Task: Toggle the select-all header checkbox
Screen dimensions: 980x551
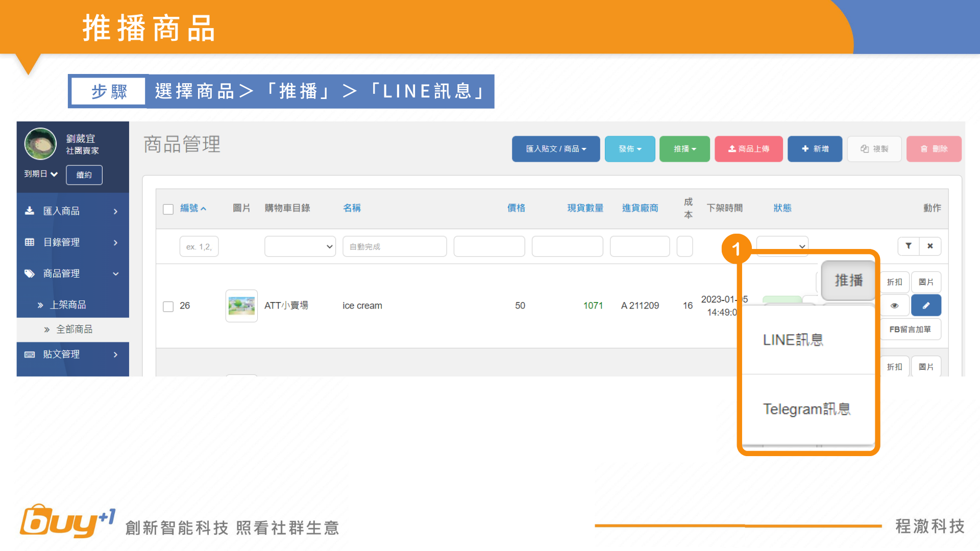Action: click(x=168, y=209)
